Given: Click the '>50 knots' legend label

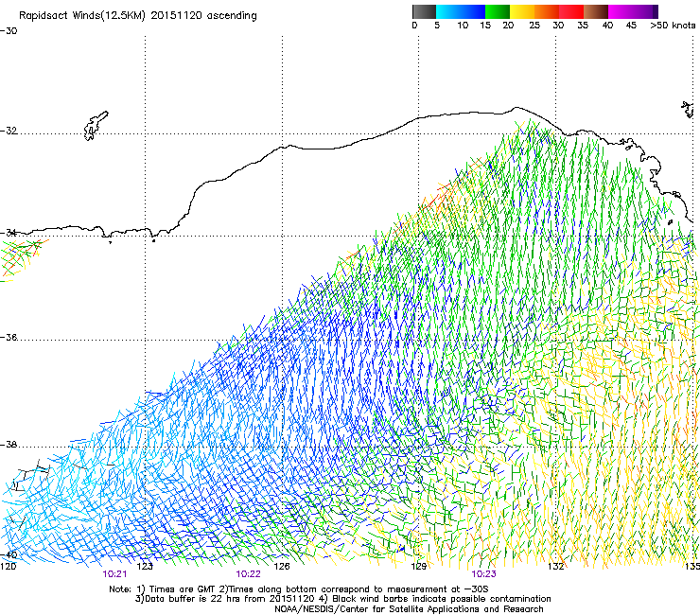Looking at the screenshot, I should pyautogui.click(x=673, y=26).
